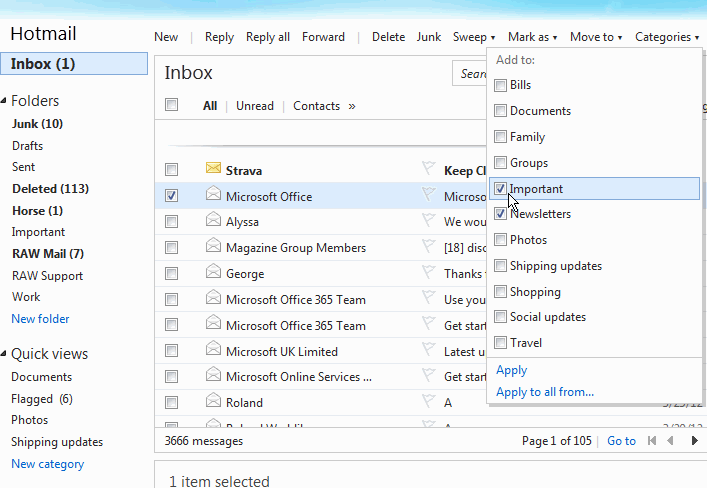707x488 pixels.
Task: Uncheck the Microsoft Office message checkbox
Action: pyautogui.click(x=171, y=195)
